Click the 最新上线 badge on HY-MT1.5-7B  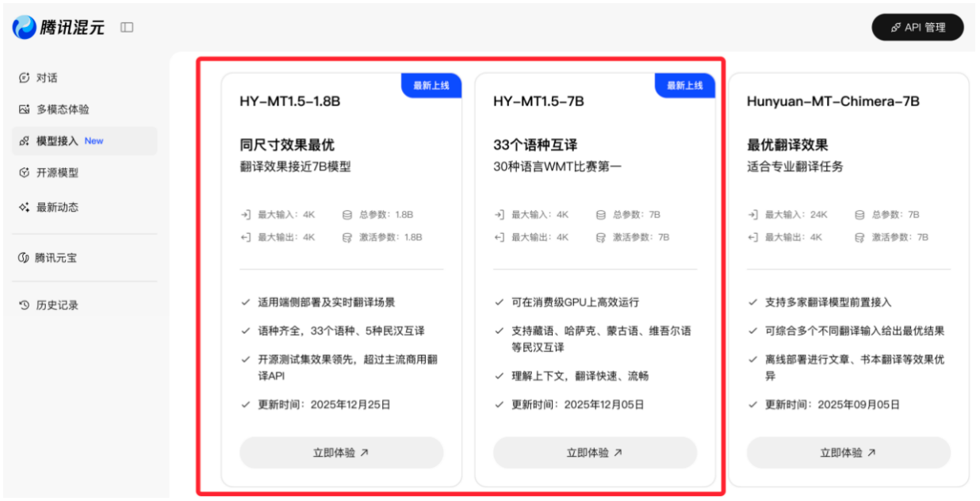685,85
